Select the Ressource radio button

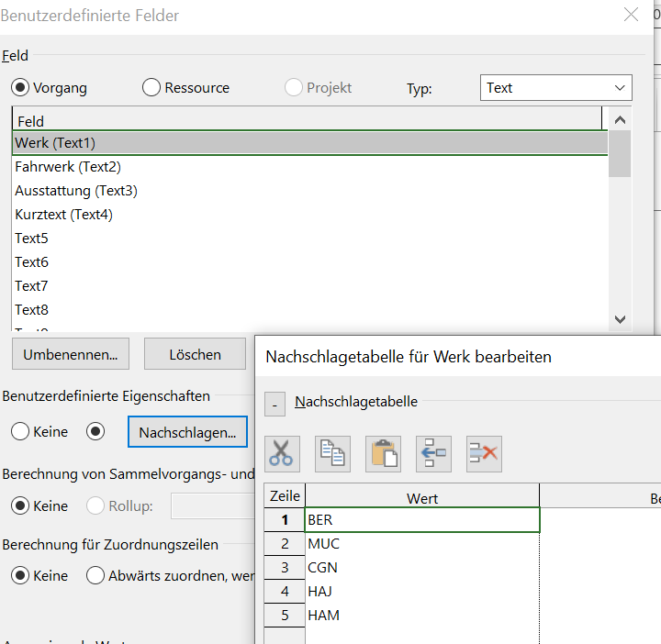coord(151,88)
